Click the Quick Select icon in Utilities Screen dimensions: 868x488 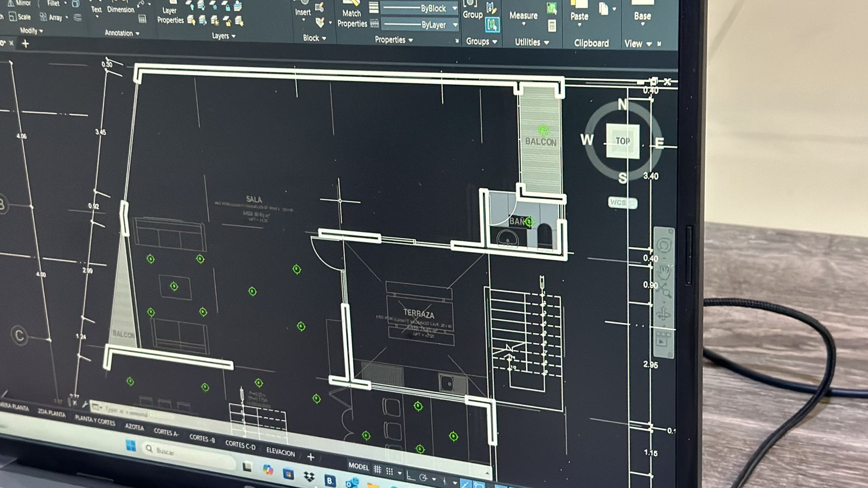pyautogui.click(x=552, y=9)
